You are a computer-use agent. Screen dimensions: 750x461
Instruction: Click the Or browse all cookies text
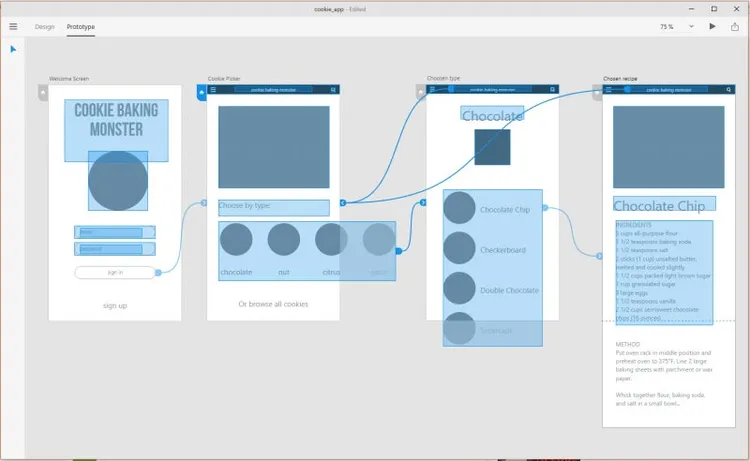[x=273, y=304]
